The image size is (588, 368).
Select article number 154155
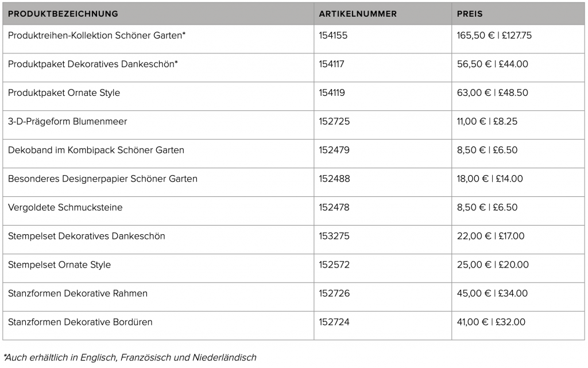pos(334,35)
